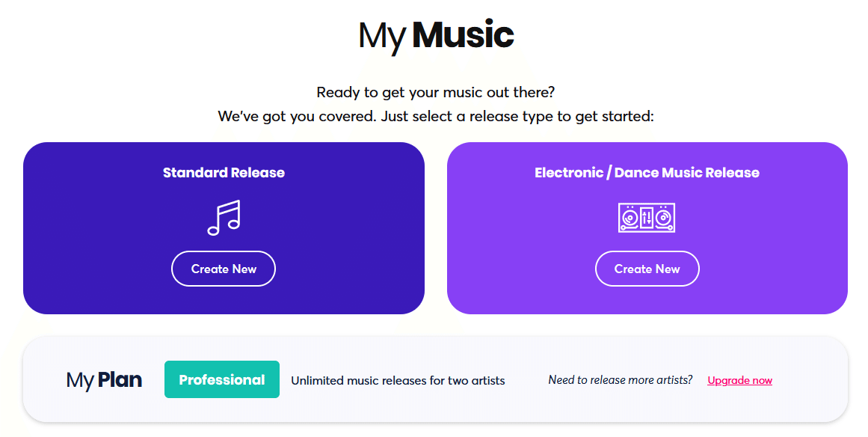Select the Standard Release title text
Viewport: 868px width, 437px height.
pos(224,173)
